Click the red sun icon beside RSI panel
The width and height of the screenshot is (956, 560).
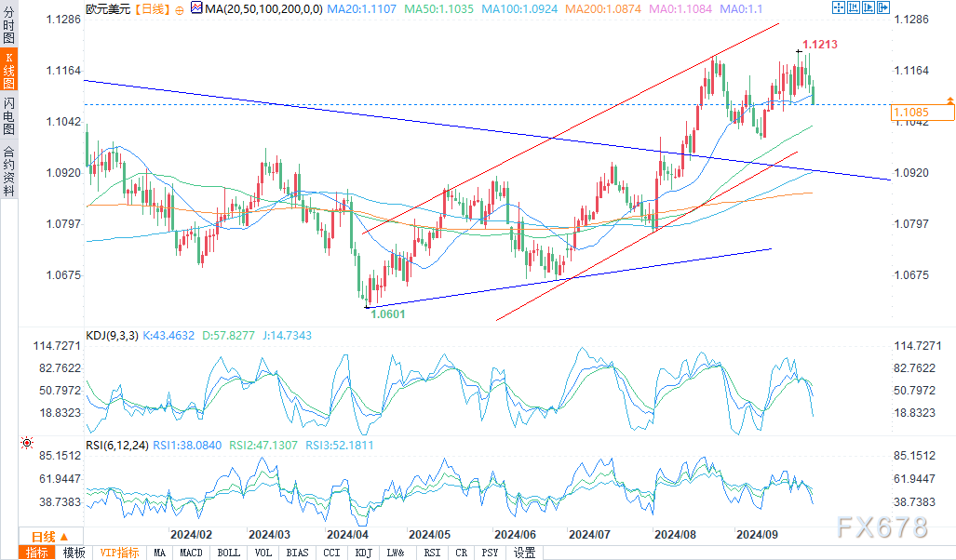coord(27,443)
